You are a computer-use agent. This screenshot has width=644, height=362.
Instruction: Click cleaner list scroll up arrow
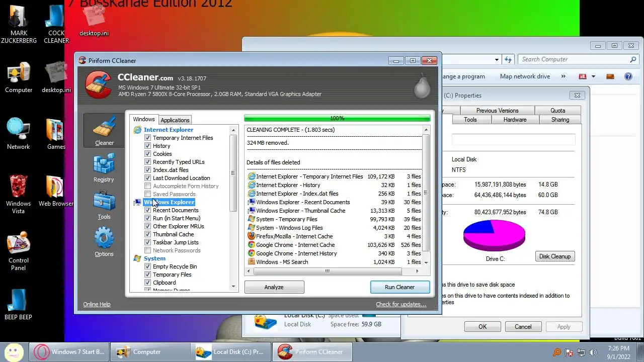point(233,130)
